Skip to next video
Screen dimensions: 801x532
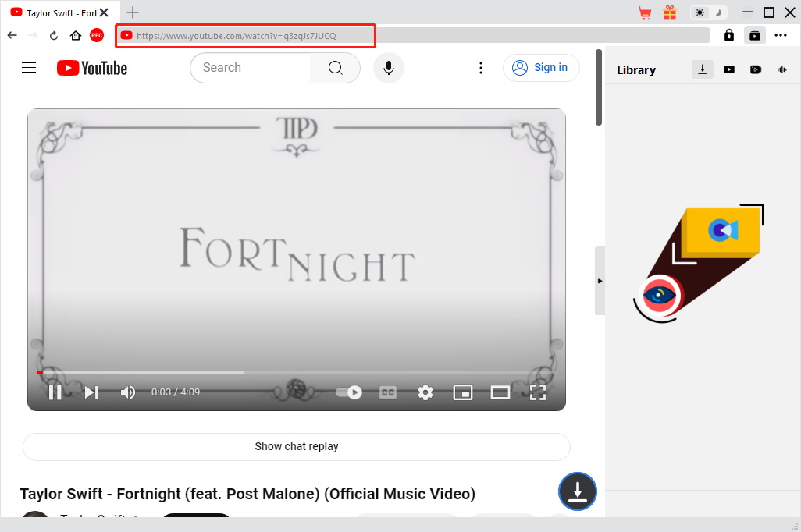(91, 392)
